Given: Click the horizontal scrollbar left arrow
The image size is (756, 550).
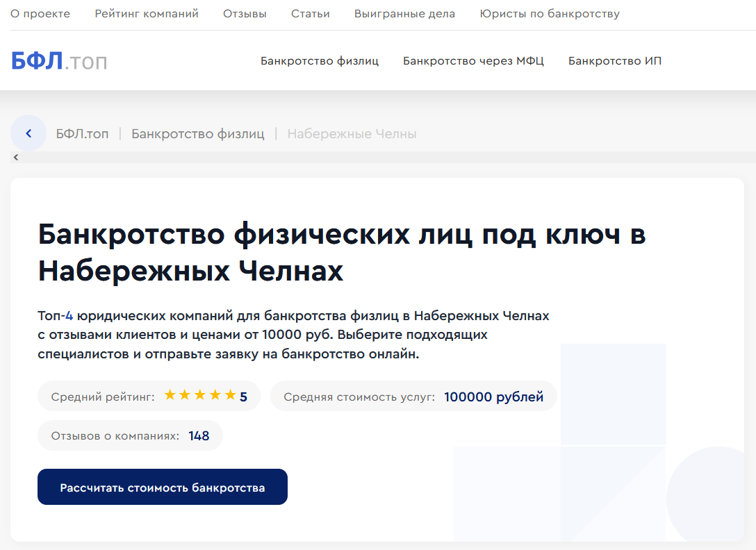Looking at the screenshot, I should click(16, 157).
